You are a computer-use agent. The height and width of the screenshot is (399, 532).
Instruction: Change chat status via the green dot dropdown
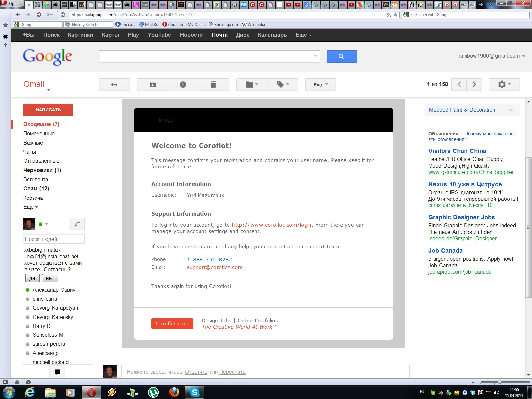tap(43, 224)
